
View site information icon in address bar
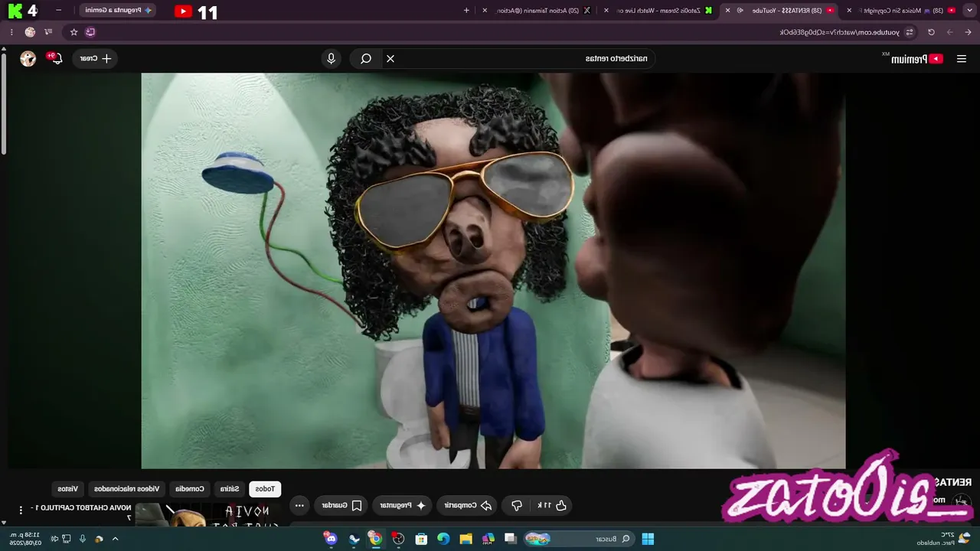[x=910, y=32]
